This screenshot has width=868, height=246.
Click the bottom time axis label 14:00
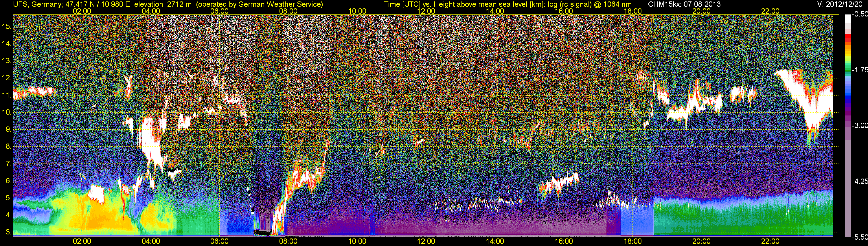495,241
